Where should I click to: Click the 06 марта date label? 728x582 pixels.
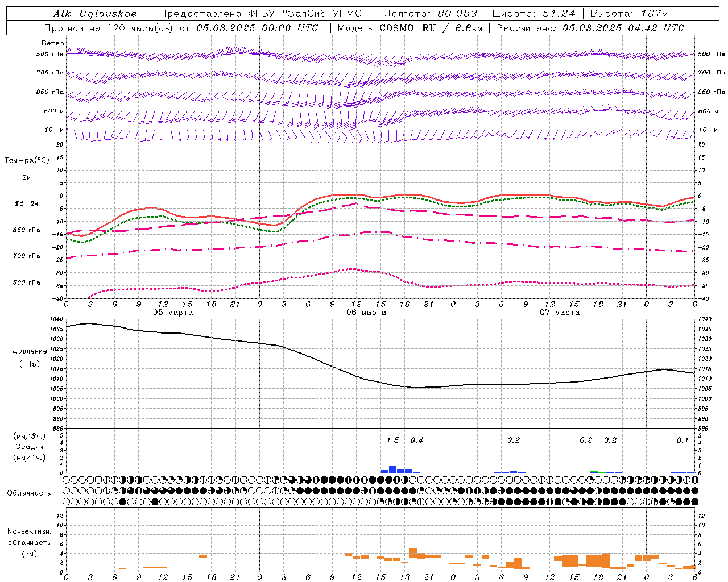pos(366,312)
